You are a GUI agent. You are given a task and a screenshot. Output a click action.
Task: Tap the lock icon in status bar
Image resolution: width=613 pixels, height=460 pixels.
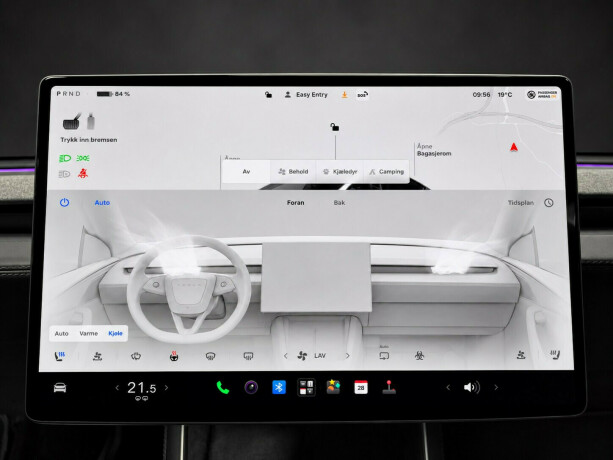click(x=268, y=95)
